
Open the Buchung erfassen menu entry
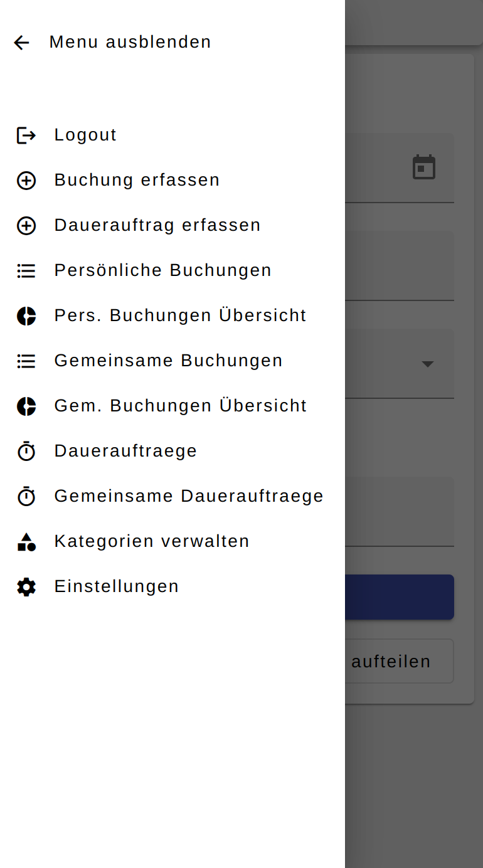tap(137, 180)
